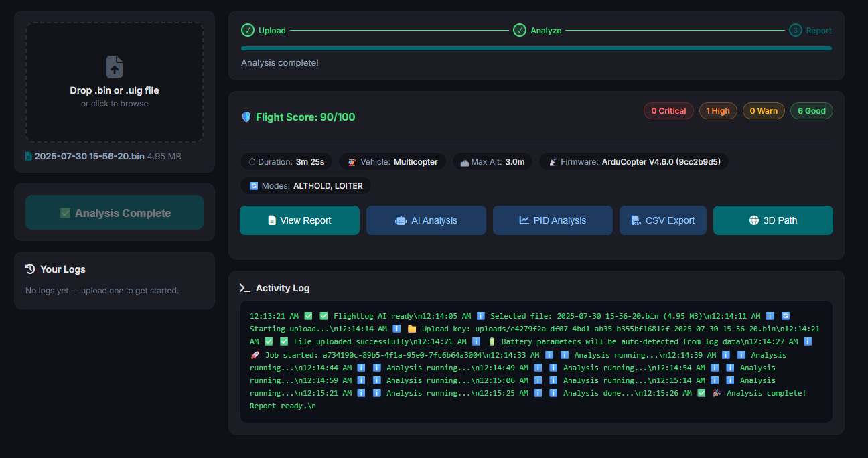
Task: Click the 'Job started' log entry
Action: pyautogui.click(x=374, y=354)
